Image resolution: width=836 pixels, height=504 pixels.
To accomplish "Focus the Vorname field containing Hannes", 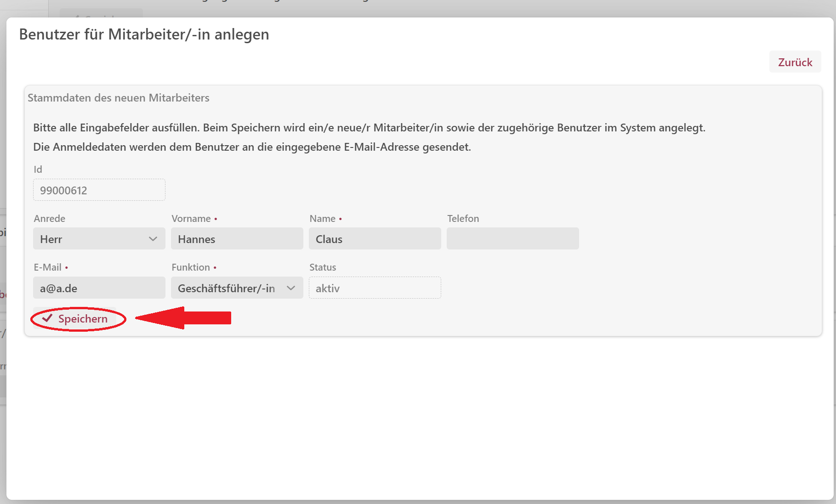I will (237, 239).
